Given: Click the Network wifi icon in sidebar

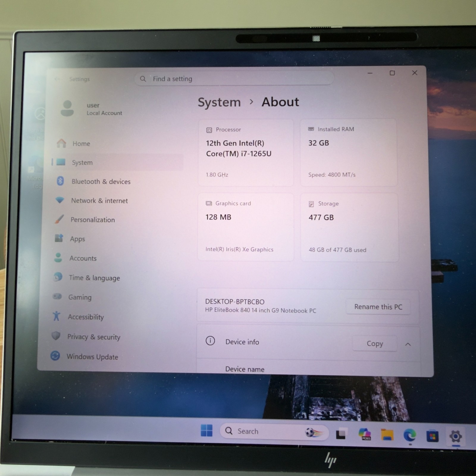Looking at the screenshot, I should click(x=60, y=200).
